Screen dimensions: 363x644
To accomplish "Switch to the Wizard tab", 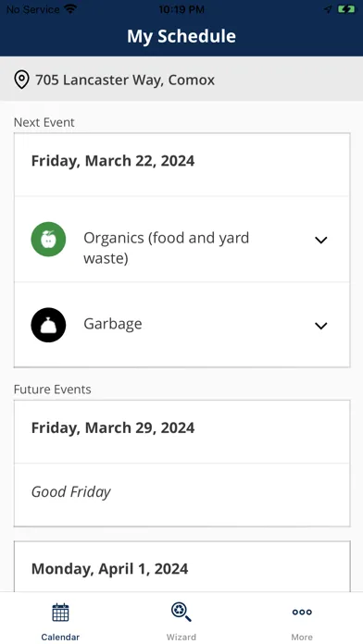I will click(x=181, y=619).
